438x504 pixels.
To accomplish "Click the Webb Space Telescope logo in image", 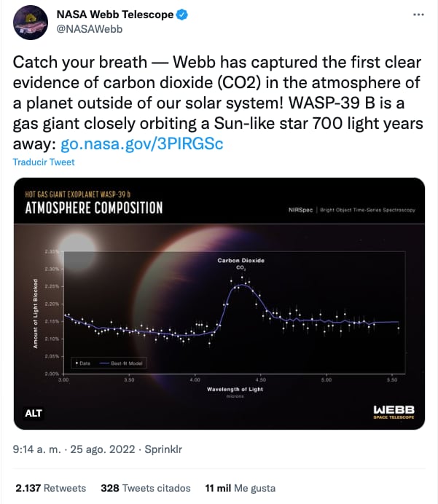I will click(x=394, y=412).
